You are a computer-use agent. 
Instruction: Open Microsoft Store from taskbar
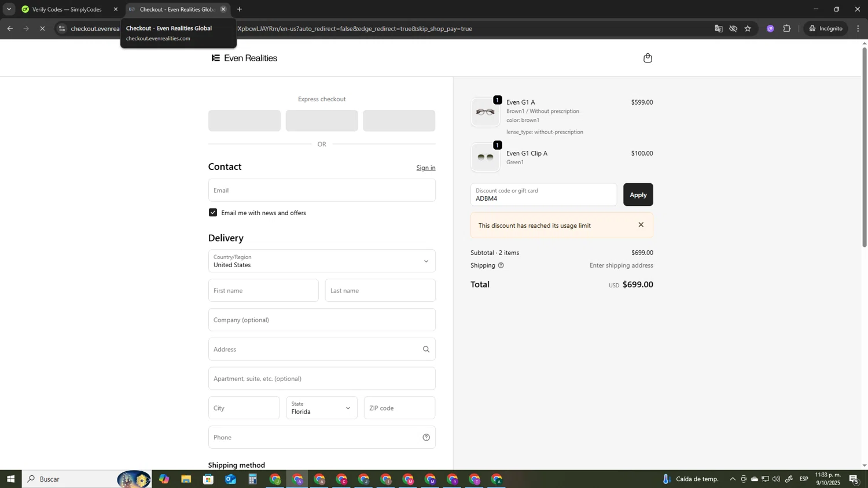(208, 479)
